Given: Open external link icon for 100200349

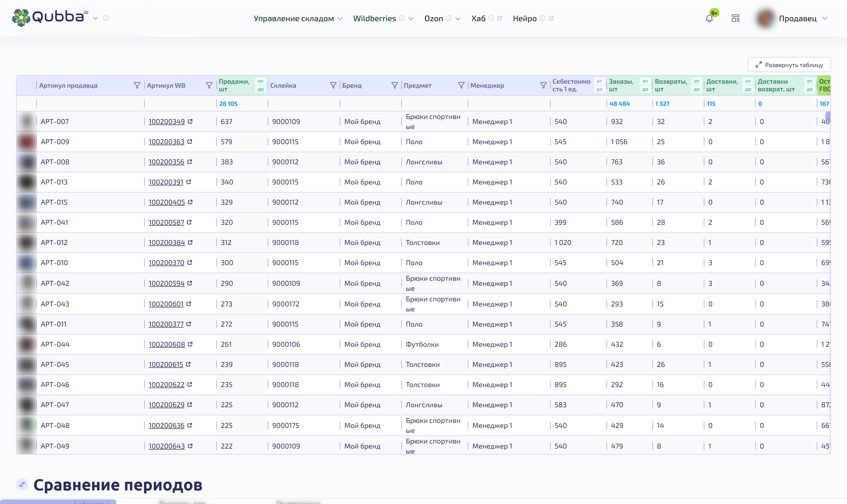Looking at the screenshot, I should (x=190, y=121).
